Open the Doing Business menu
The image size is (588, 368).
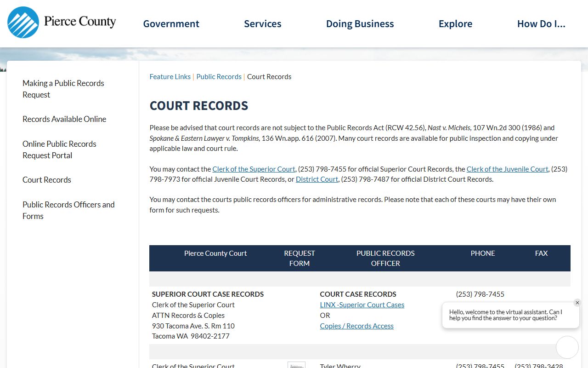click(x=360, y=24)
